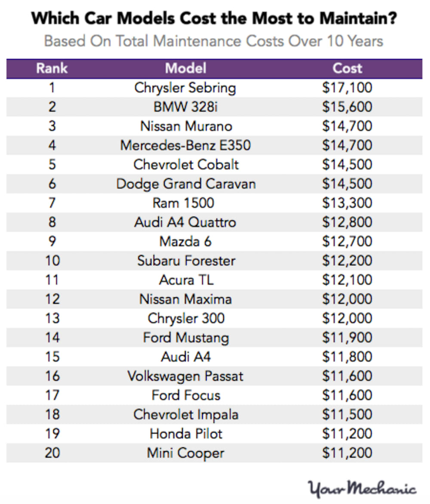Click the BMW 328i model cell

point(185,107)
